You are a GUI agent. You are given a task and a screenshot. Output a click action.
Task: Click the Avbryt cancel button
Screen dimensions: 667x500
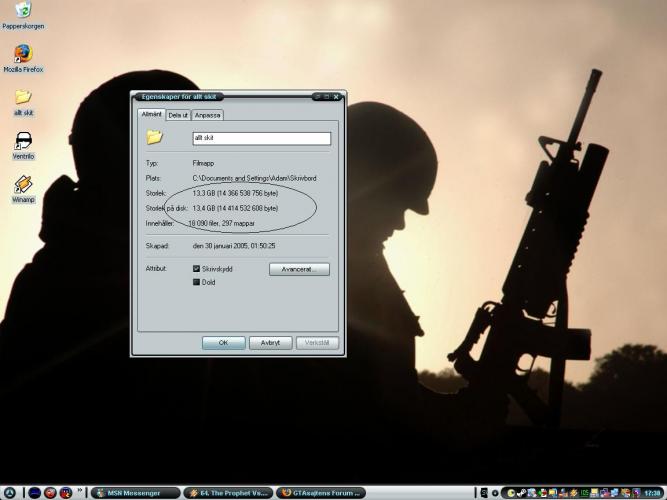tap(270, 343)
